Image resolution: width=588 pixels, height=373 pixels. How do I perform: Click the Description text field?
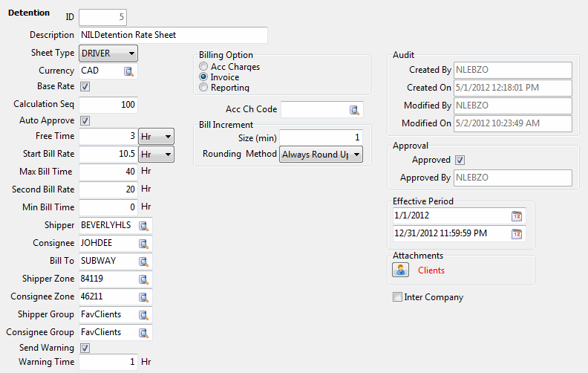172,35
